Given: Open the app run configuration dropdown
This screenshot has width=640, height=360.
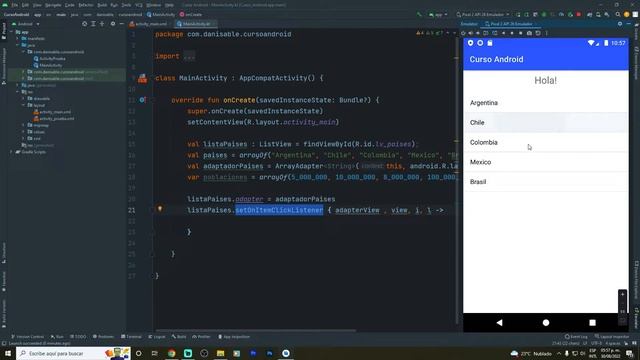Looking at the screenshot, I should 438,14.
